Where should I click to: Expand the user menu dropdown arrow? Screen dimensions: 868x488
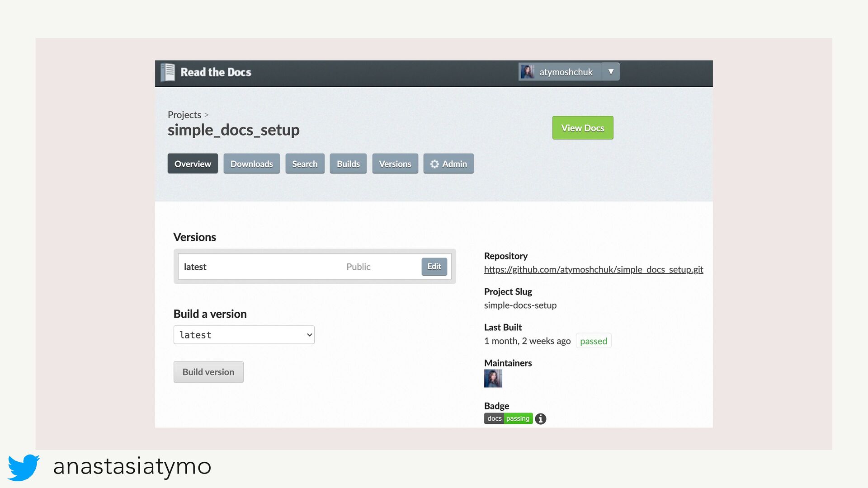click(x=611, y=72)
